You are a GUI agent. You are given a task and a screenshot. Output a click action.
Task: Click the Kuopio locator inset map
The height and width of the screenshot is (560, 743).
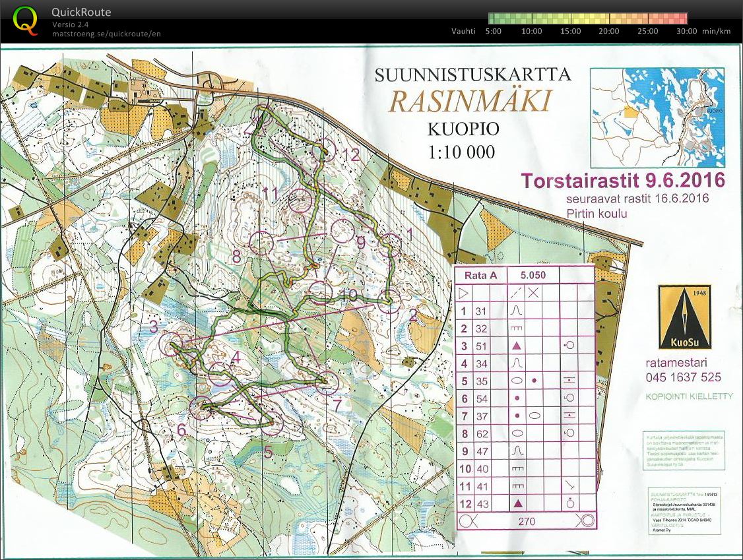point(657,117)
